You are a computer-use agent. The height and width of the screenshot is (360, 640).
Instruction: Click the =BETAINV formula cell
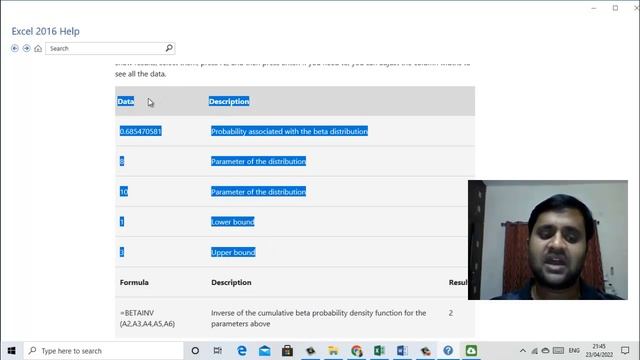tap(147, 318)
